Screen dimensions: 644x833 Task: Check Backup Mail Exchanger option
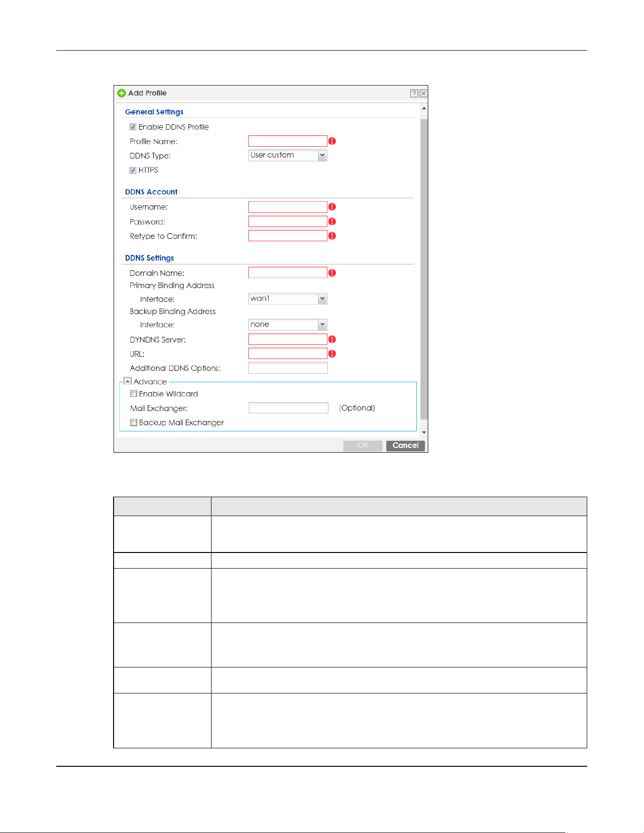click(x=133, y=422)
